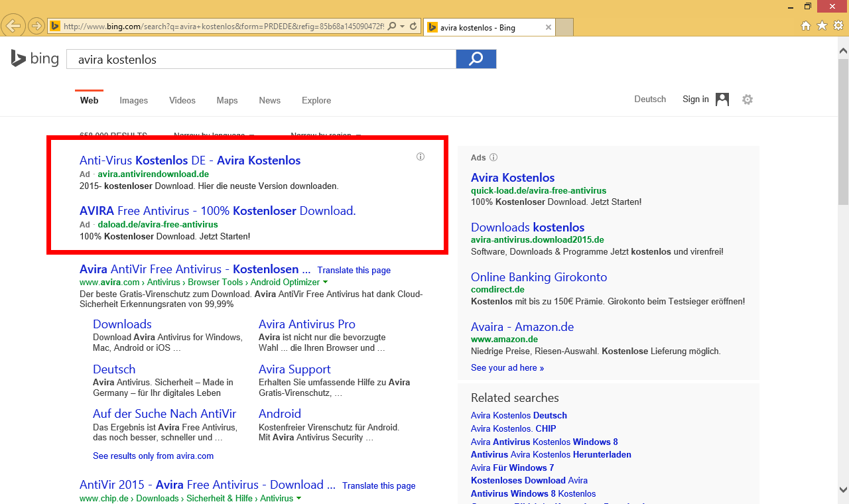Click the scrollbar down arrow
The width and height of the screenshot is (849, 504).
[843, 490]
